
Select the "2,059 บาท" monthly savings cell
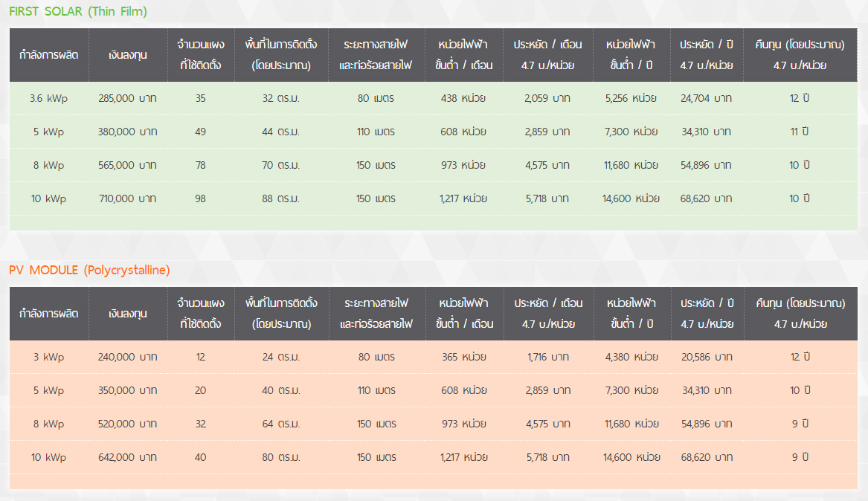pos(547,98)
